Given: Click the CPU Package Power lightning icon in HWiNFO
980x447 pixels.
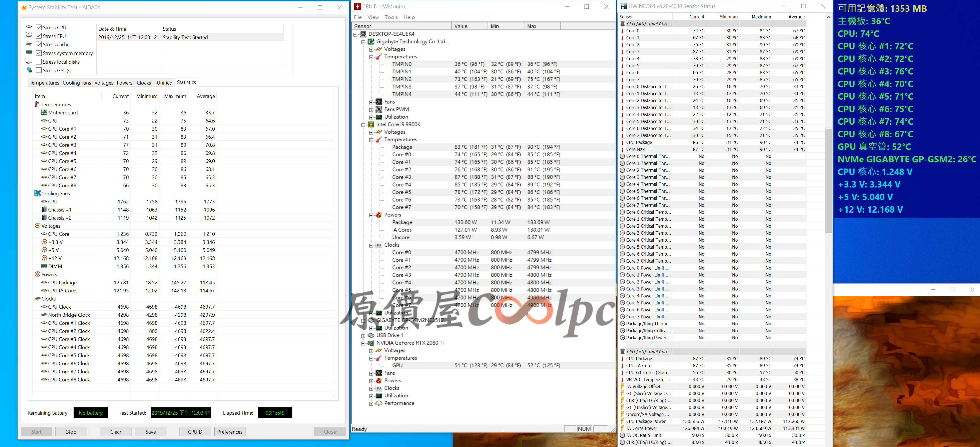Looking at the screenshot, I should (622, 422).
